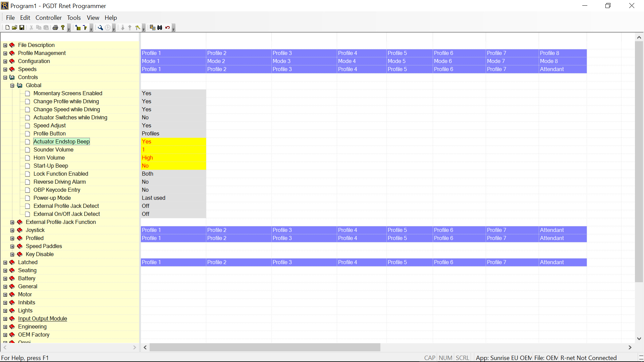Click the Print toolbar icon

(x=55, y=27)
